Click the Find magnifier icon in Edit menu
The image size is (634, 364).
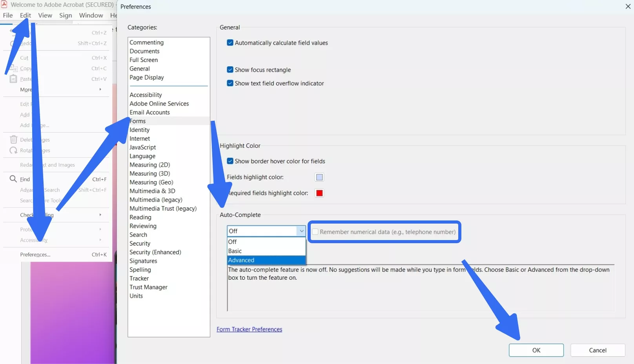click(13, 179)
